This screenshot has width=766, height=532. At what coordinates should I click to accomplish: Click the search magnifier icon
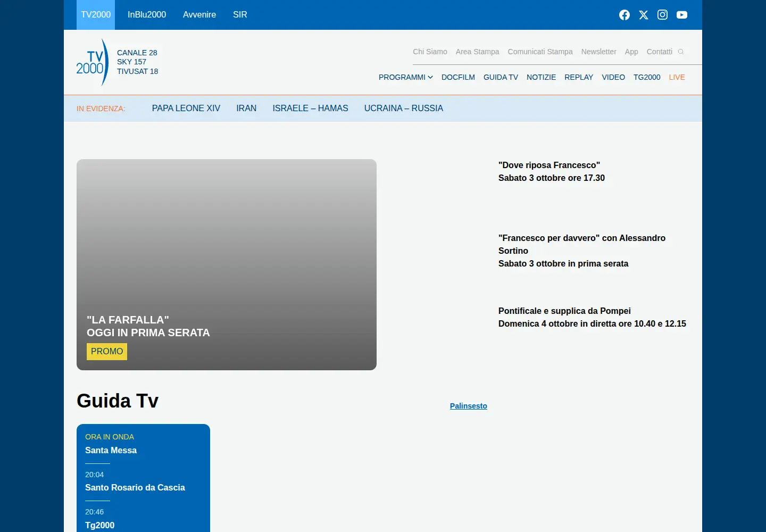coord(681,52)
